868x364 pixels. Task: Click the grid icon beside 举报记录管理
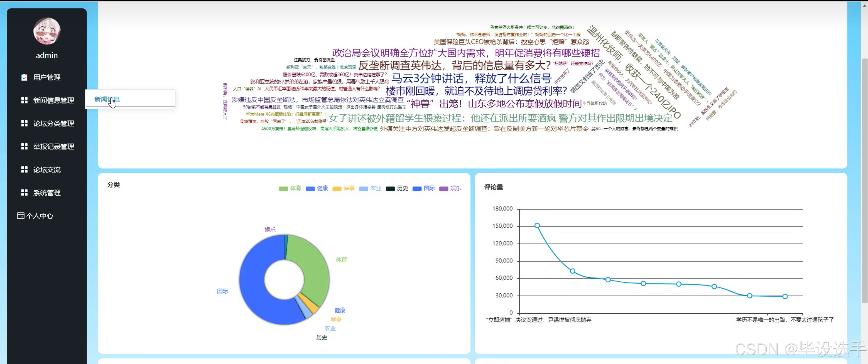coord(24,146)
